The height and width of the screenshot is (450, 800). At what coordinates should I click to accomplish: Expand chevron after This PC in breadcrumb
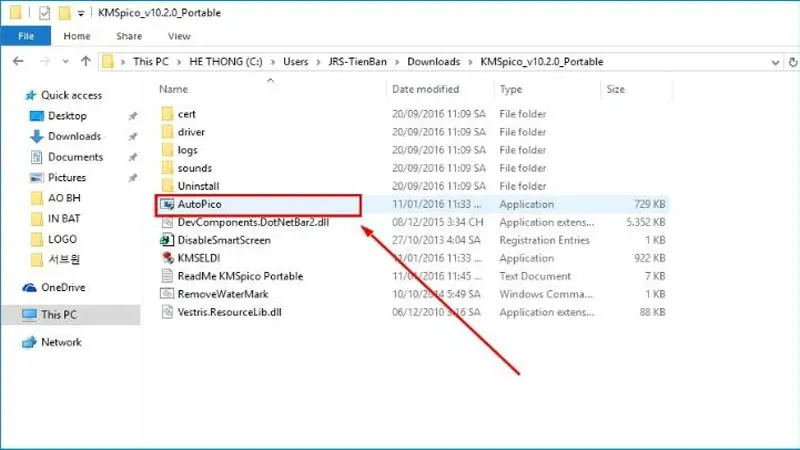179,62
